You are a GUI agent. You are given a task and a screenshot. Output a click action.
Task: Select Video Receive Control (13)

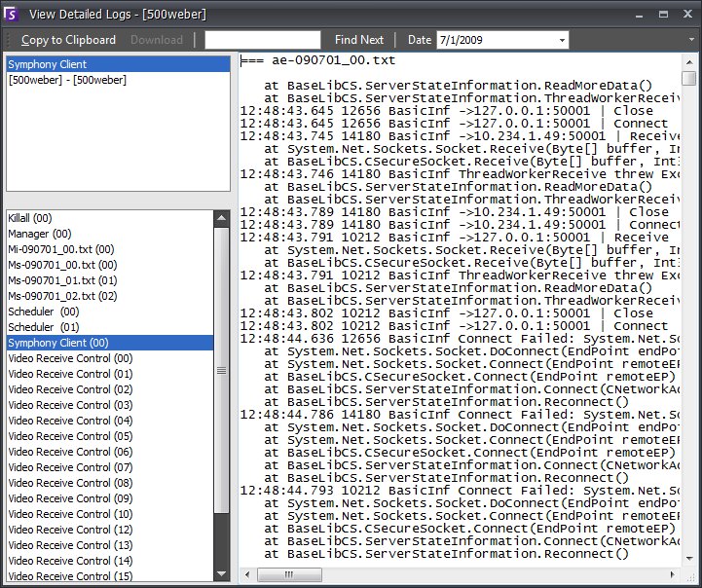110,545
